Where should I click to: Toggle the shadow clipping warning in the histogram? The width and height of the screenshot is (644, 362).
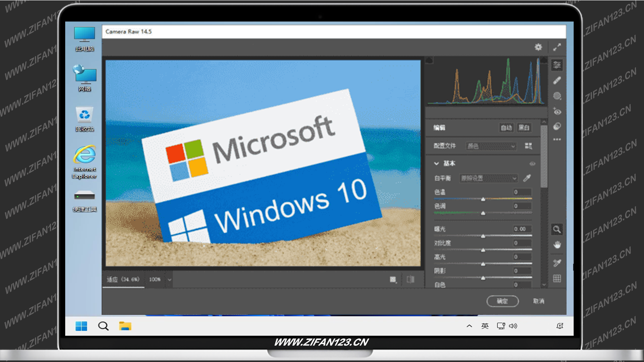coord(429,60)
